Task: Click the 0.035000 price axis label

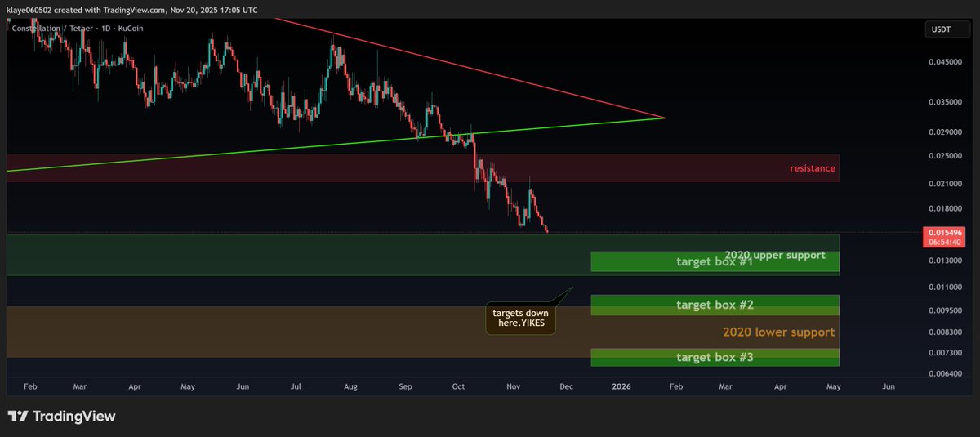Action: click(945, 103)
